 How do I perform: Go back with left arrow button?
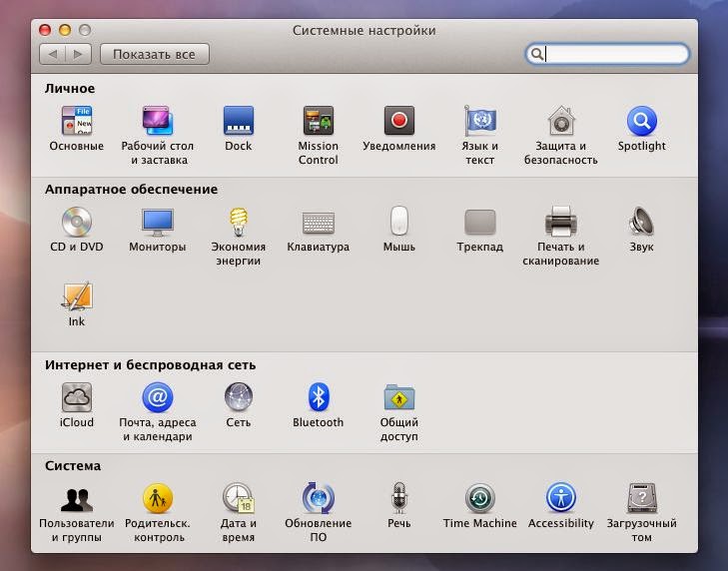[x=53, y=54]
